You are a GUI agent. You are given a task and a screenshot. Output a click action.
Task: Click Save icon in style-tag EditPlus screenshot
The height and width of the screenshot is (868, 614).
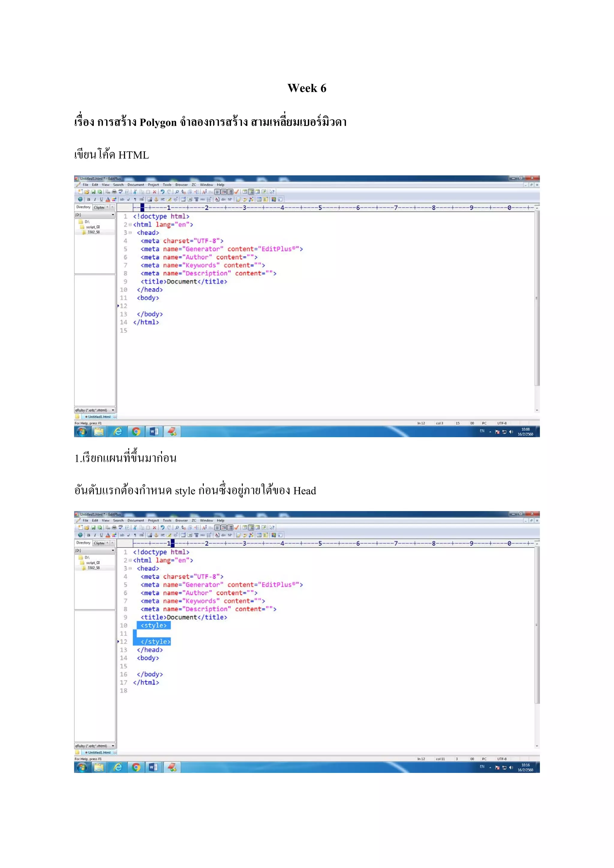93,528
